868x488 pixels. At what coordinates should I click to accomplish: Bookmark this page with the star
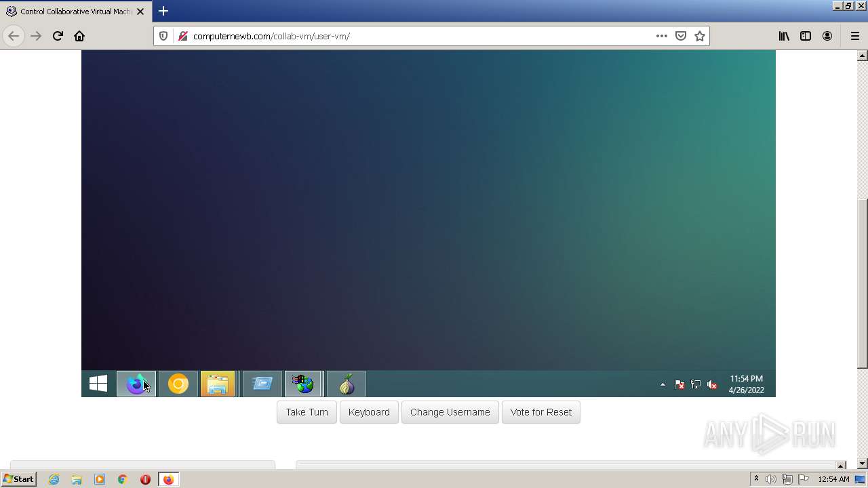pos(700,36)
